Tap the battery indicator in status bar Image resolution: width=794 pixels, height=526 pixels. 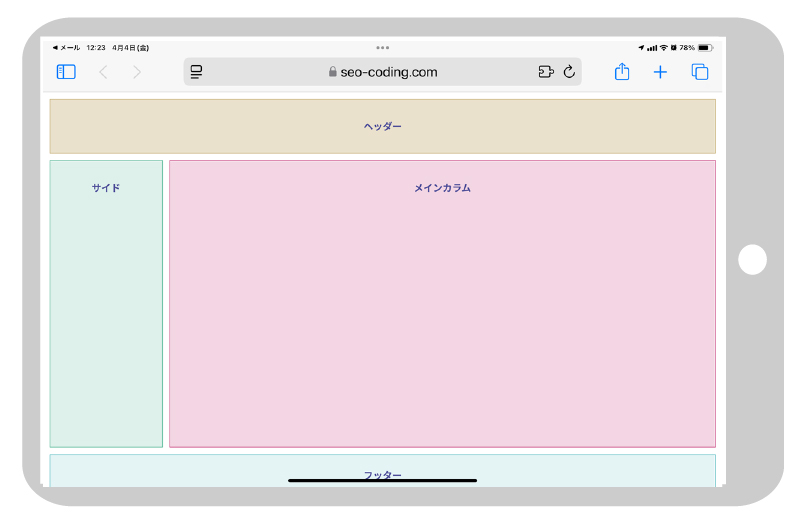[x=704, y=47]
